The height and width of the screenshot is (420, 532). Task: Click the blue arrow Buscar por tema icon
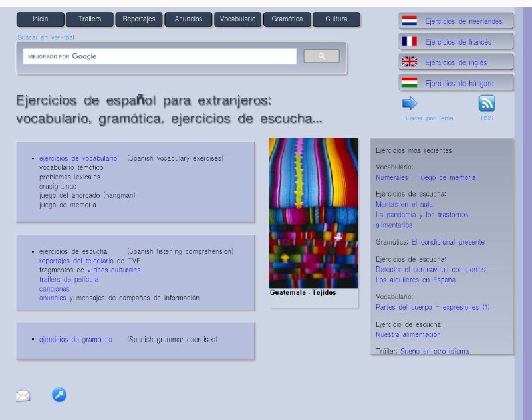(x=410, y=104)
